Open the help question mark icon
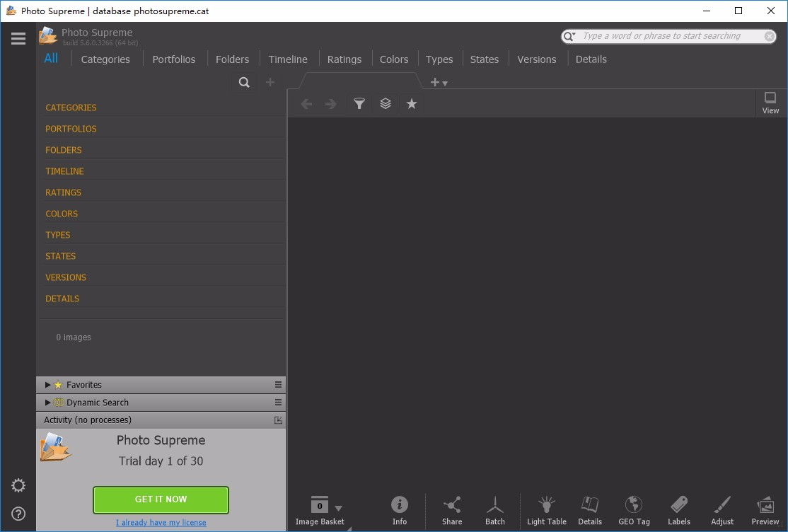 coord(18,514)
